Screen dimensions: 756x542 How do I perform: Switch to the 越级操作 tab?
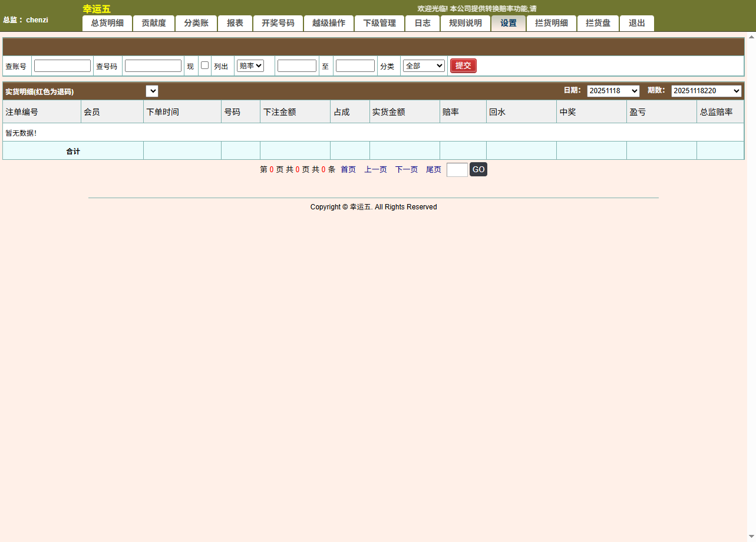point(328,23)
